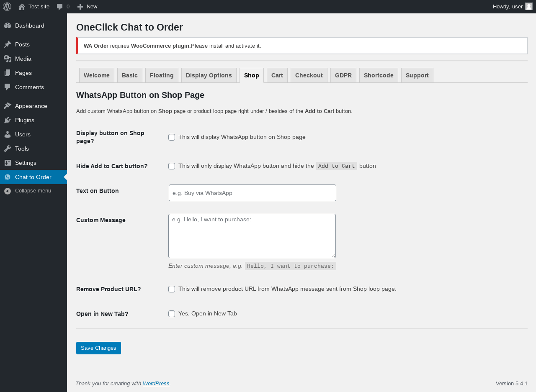Image resolution: width=536 pixels, height=392 pixels.
Task: Click 'WhatsApp Button on Shop Page' heading
Action: [140, 95]
